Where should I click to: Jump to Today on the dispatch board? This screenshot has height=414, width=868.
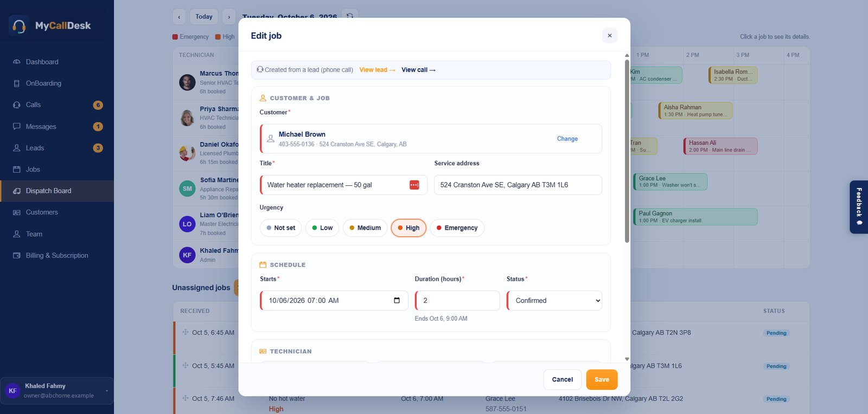coord(204,17)
